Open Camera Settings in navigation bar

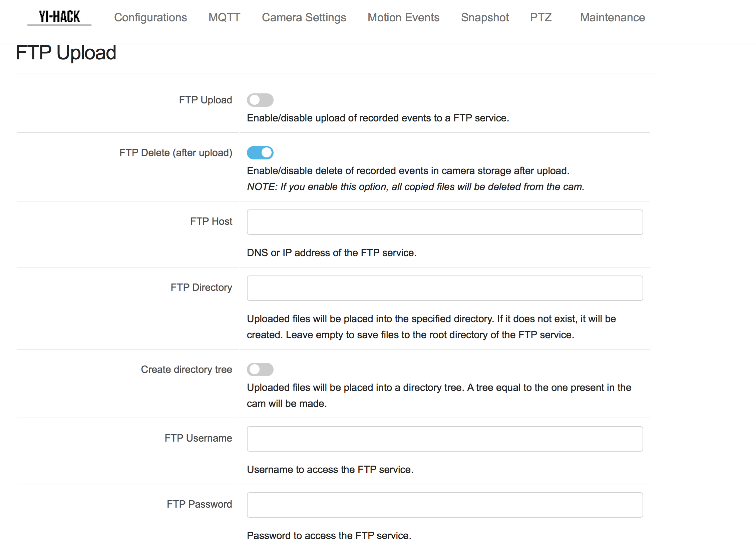[x=304, y=17]
